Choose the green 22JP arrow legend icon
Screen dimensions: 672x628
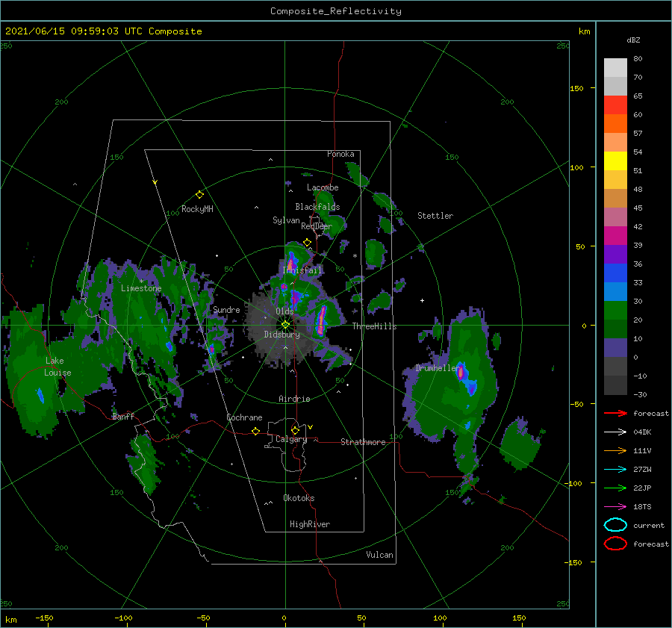(x=615, y=488)
